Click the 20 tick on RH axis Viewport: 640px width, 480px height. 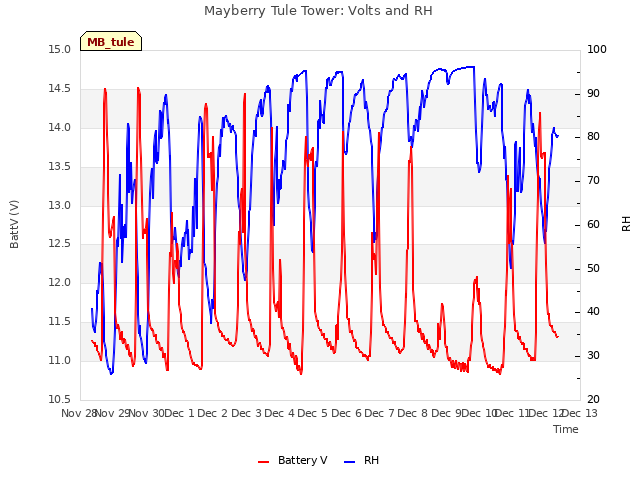click(593, 399)
